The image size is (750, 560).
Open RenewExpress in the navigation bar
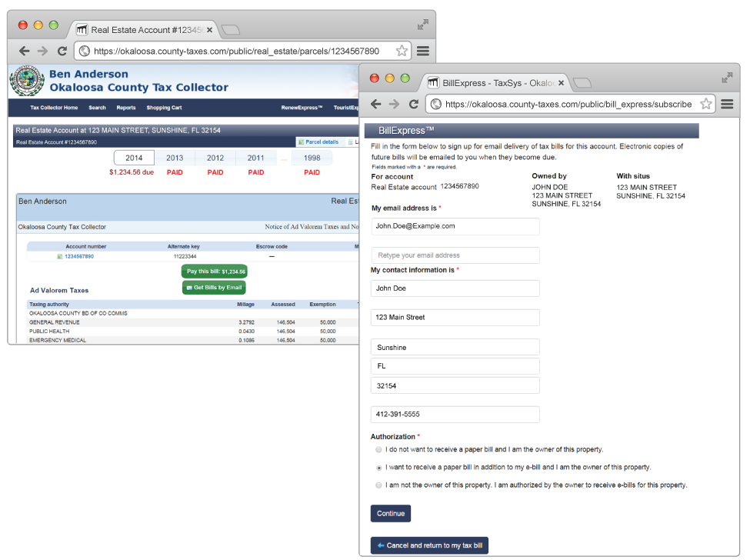[x=302, y=108]
